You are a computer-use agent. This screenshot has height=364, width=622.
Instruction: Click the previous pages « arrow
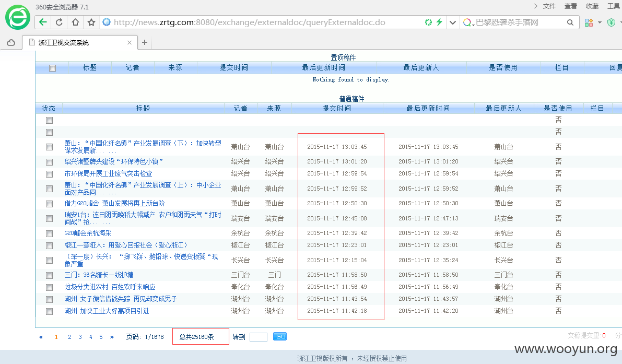pos(41,337)
